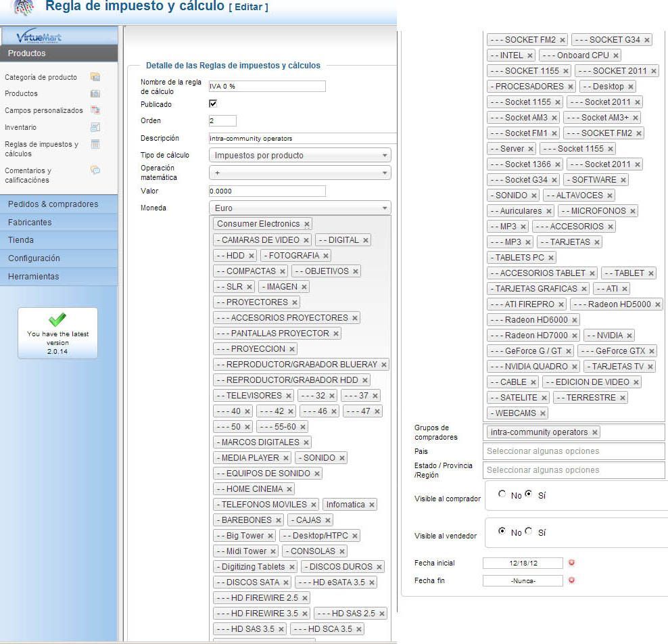Open the Inventario link

(20, 127)
